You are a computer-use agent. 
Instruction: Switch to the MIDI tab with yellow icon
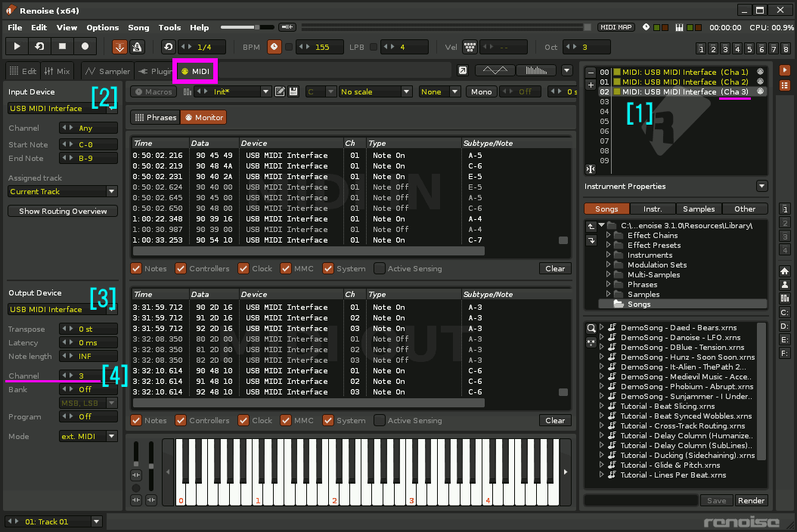pos(195,70)
